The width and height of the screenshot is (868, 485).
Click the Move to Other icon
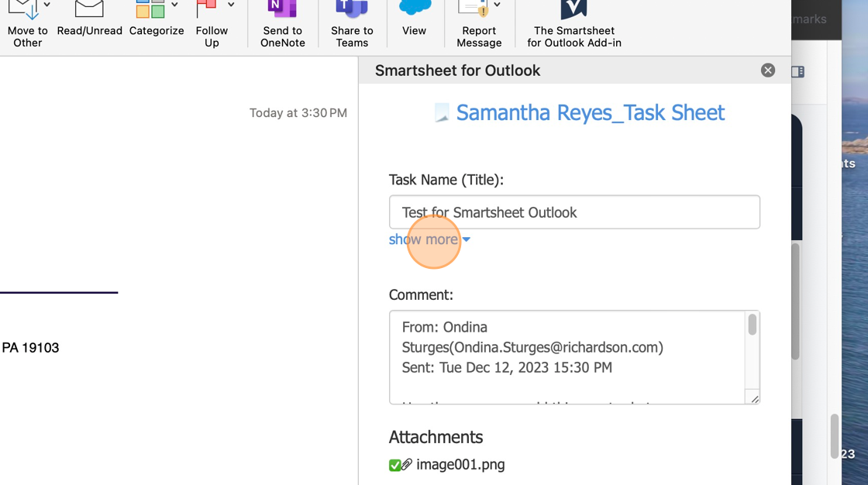[22, 9]
